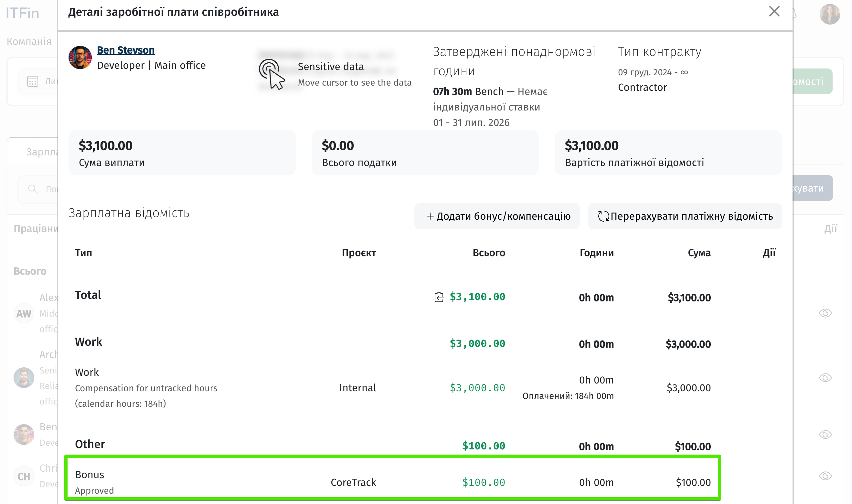
Task: Click the ITFin logo in the background page
Action: 22,13
